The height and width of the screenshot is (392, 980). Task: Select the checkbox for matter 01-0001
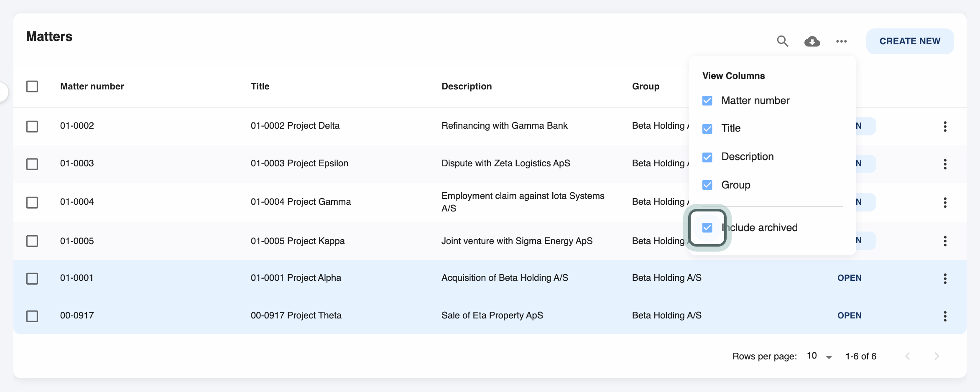click(32, 278)
